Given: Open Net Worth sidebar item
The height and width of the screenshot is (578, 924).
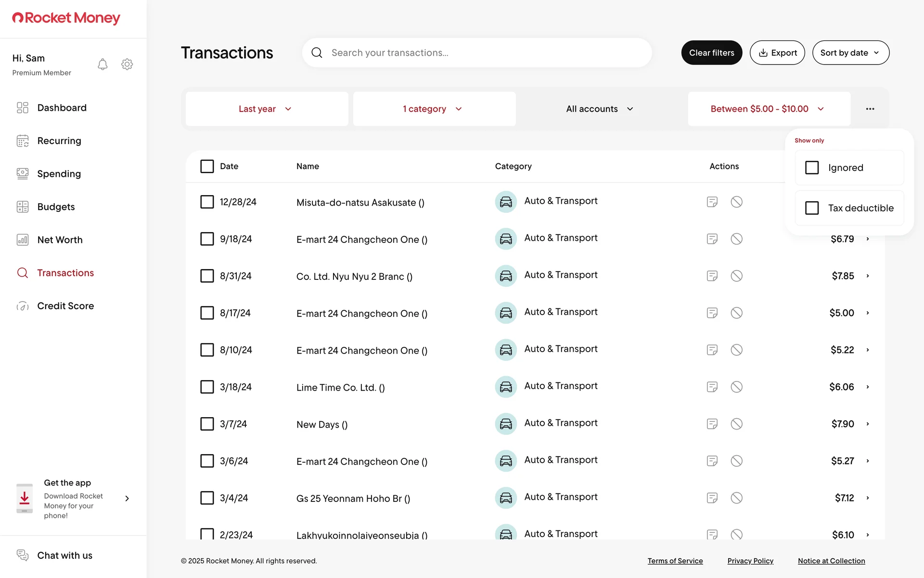Looking at the screenshot, I should 60,240.
